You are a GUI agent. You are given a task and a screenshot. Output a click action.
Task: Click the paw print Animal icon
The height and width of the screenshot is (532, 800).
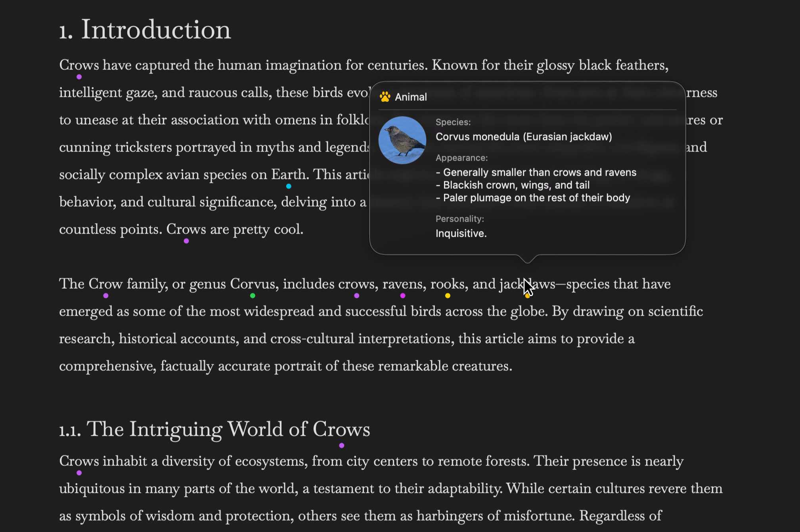pos(385,96)
